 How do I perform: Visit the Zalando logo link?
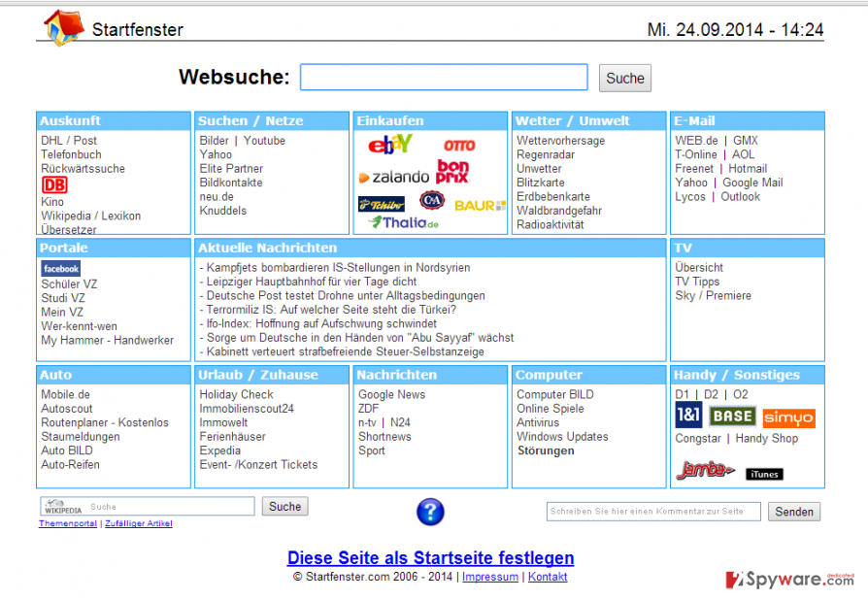pyautogui.click(x=393, y=177)
